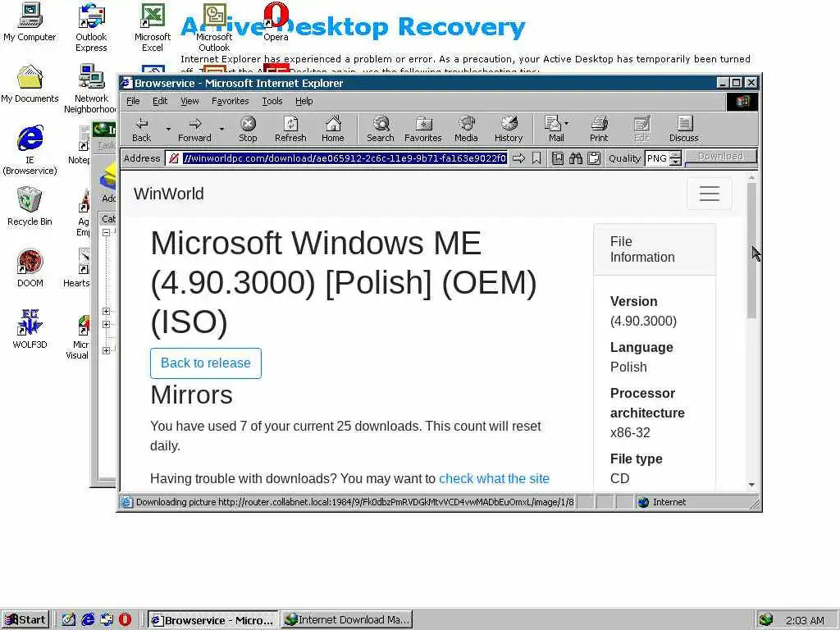Refresh the current page
The image size is (840, 630).
(290, 130)
